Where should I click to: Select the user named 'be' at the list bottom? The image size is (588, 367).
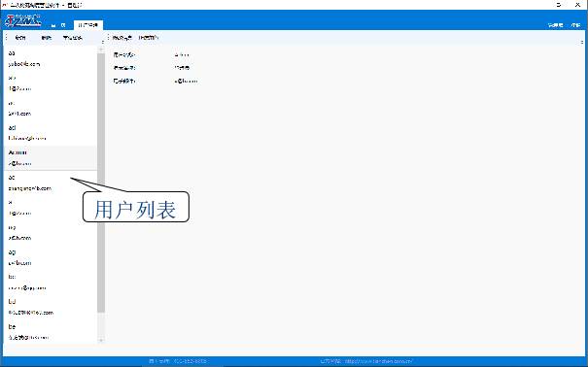click(x=51, y=332)
